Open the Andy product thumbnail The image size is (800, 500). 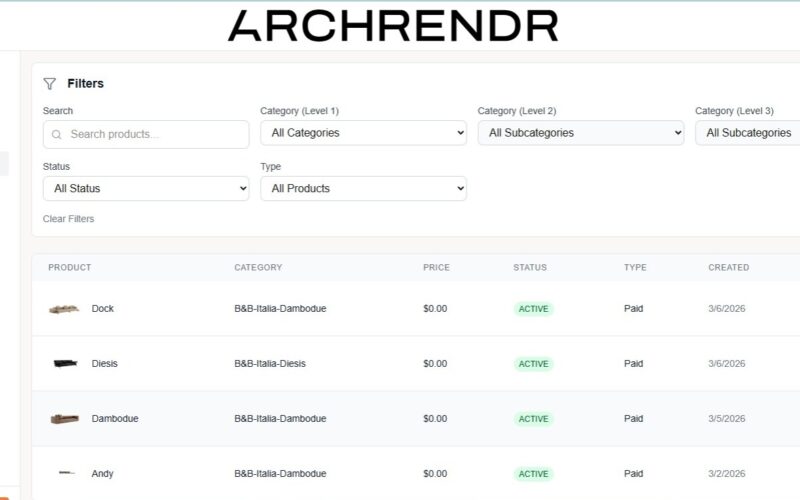(x=66, y=474)
